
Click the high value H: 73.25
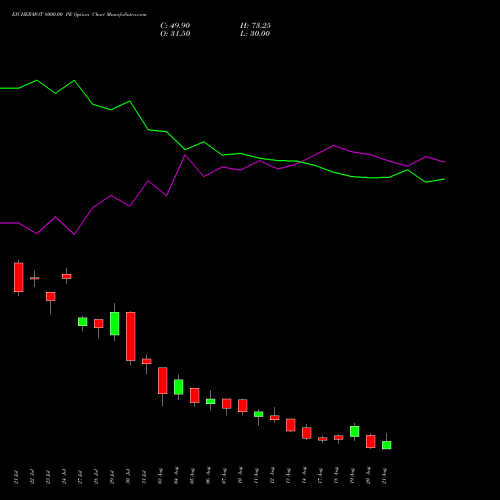[255, 26]
